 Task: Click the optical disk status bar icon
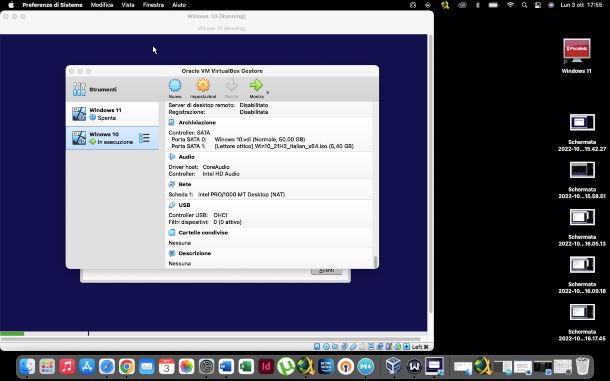coord(326,346)
